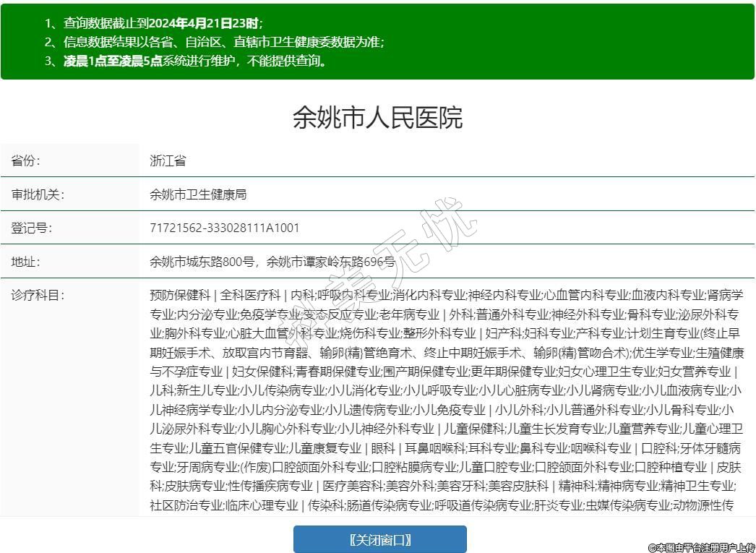Screen dimensions: 756x553
Task: Click the 审批机关 field label
Action: (37, 195)
